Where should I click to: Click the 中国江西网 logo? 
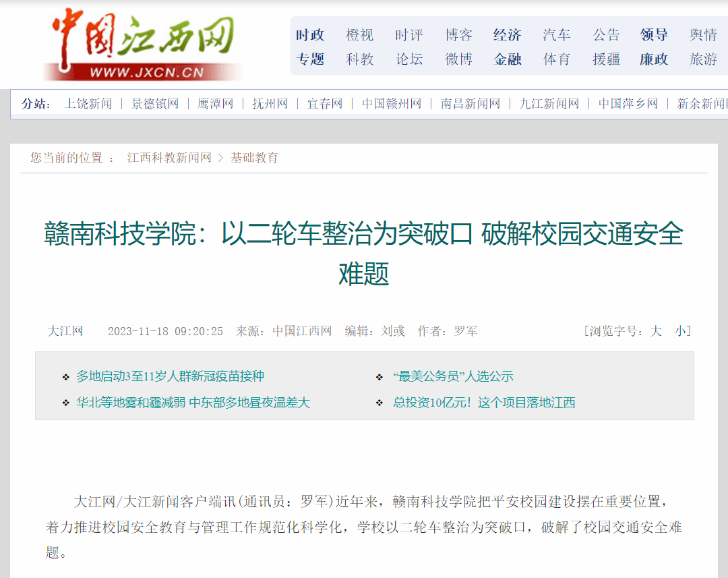[144, 44]
